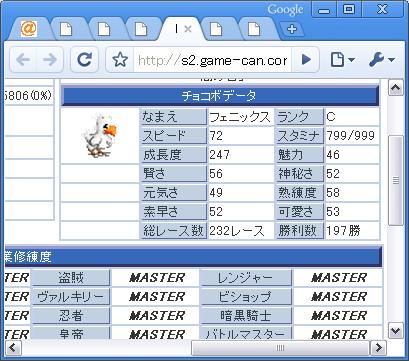Open the wrench settings menu
Image resolution: width=409 pixels, height=361 pixels.
pyautogui.click(x=381, y=60)
